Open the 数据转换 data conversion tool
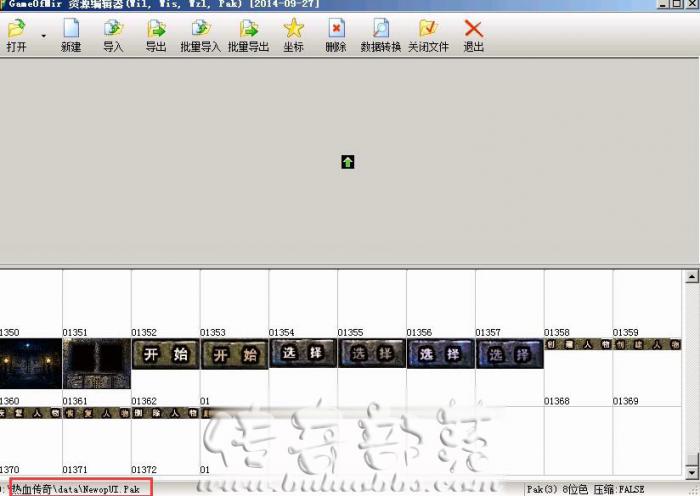The image size is (700, 496). (x=380, y=30)
